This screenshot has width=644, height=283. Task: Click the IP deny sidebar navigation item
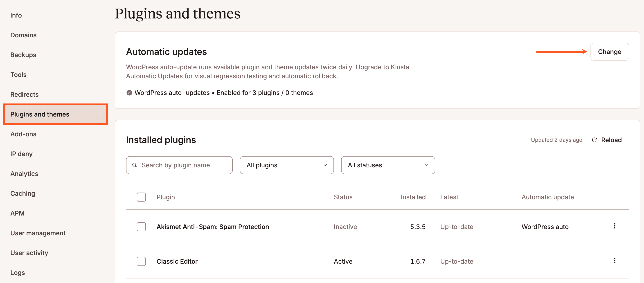point(22,154)
